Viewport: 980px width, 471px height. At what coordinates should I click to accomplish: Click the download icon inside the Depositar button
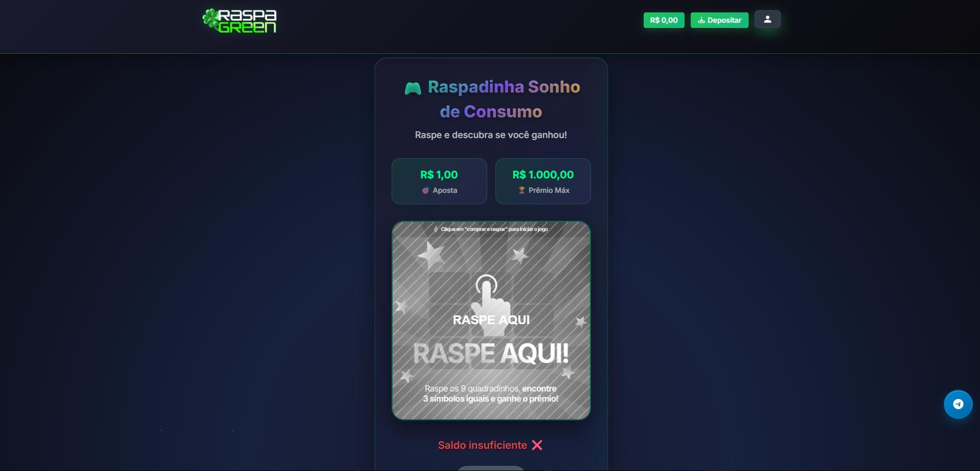(701, 20)
